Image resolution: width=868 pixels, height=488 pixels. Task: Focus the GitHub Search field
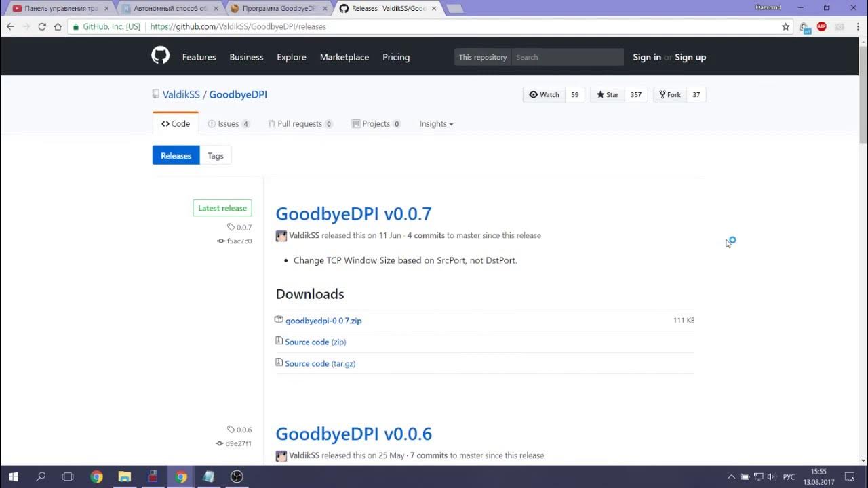click(568, 57)
